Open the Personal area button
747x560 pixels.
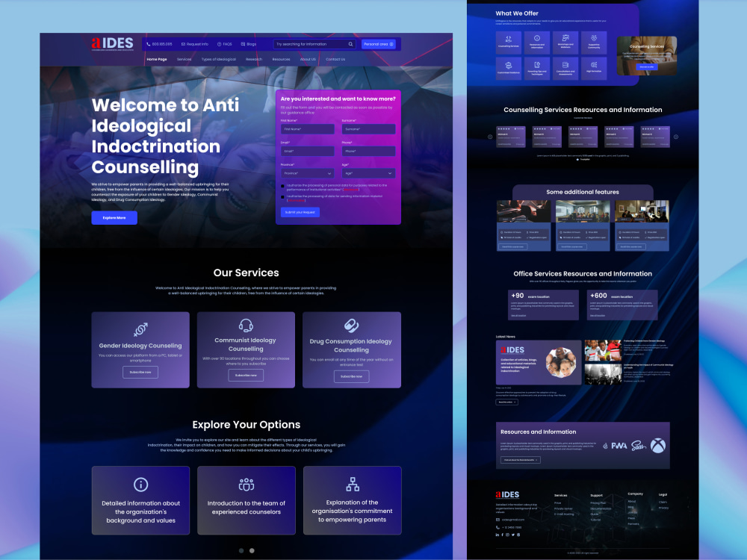pyautogui.click(x=379, y=44)
